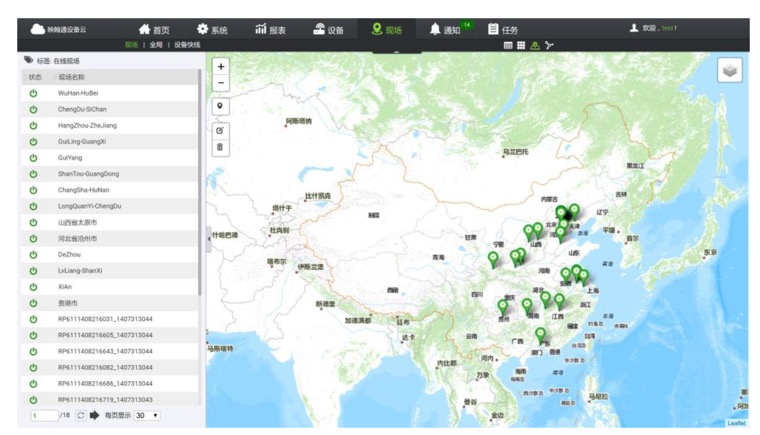Click the 设备快线 sub-navigation link
Image resolution: width=760 pixels, height=435 pixels.
(187, 45)
